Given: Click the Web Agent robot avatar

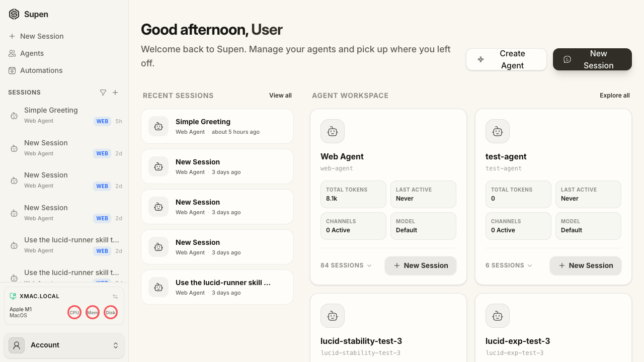Looking at the screenshot, I should pyautogui.click(x=333, y=131).
